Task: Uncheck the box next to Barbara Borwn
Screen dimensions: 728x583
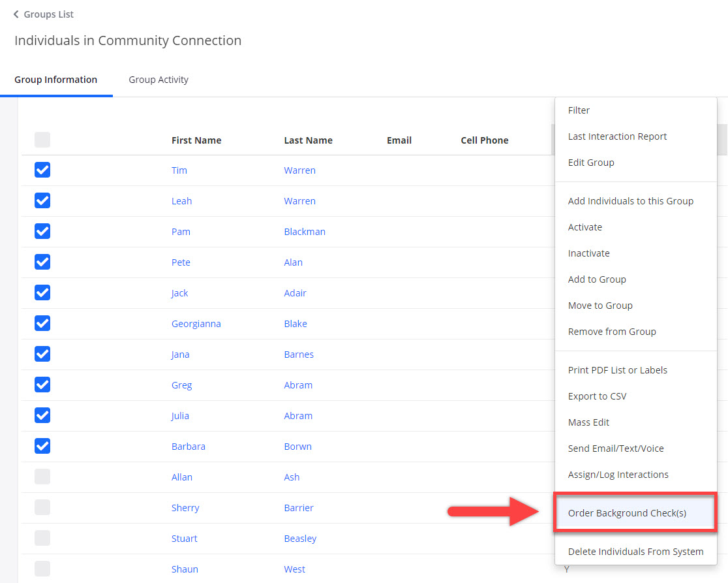Action: coord(42,447)
